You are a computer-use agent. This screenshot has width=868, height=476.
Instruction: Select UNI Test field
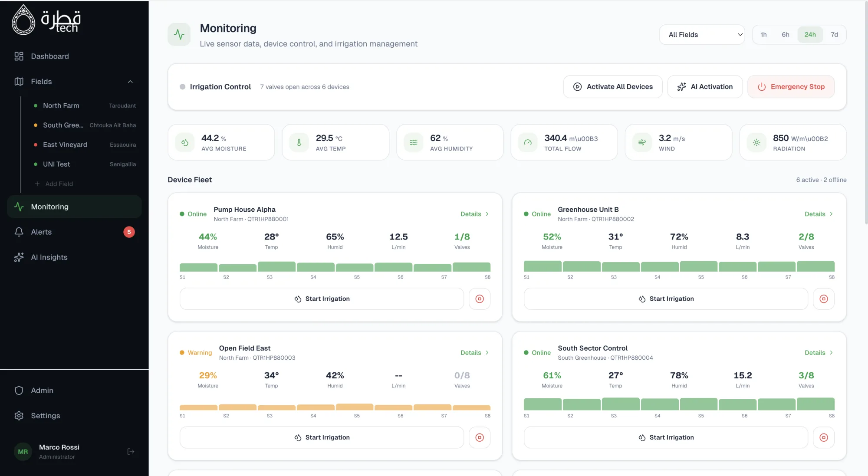pyautogui.click(x=85, y=164)
